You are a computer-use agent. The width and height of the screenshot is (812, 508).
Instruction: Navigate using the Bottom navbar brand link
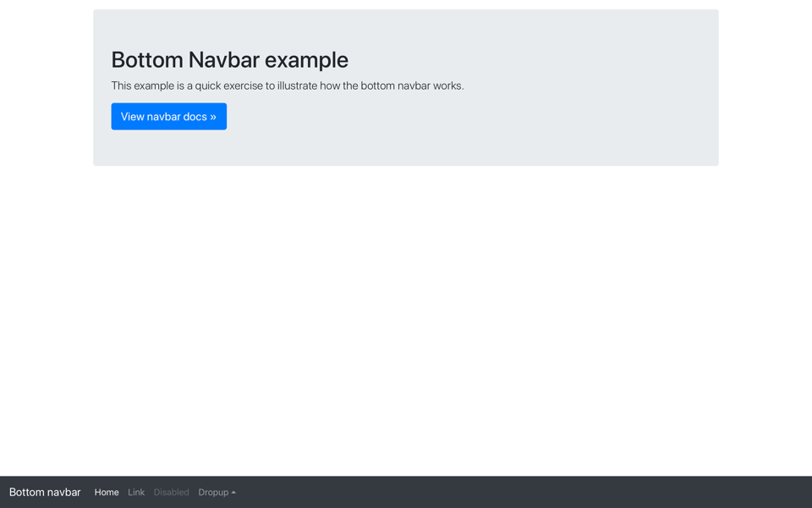[x=46, y=492]
